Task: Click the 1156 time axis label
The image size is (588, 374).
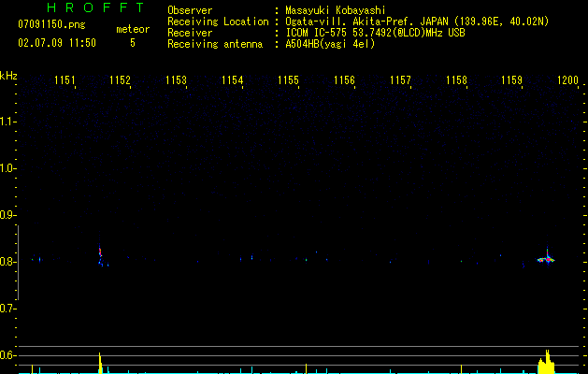Action: 344,79
